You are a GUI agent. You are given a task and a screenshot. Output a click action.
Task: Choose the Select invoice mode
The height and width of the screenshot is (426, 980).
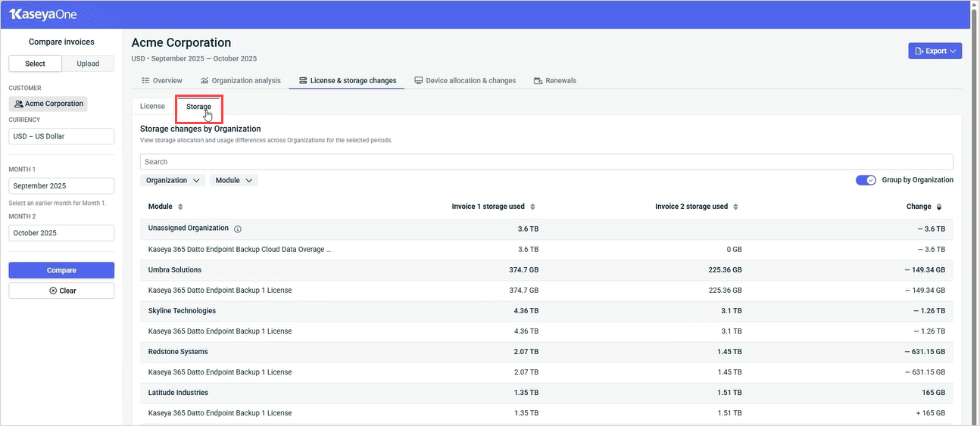coord(35,64)
